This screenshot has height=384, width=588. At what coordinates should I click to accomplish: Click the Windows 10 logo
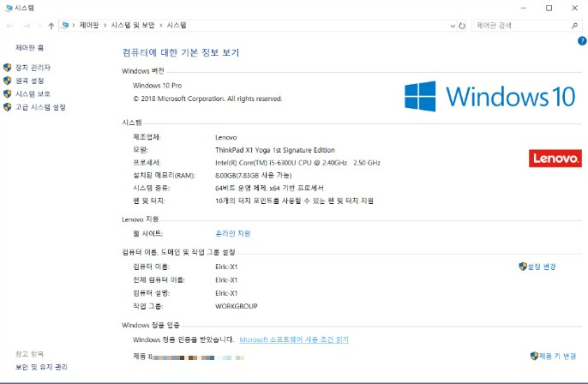(489, 96)
